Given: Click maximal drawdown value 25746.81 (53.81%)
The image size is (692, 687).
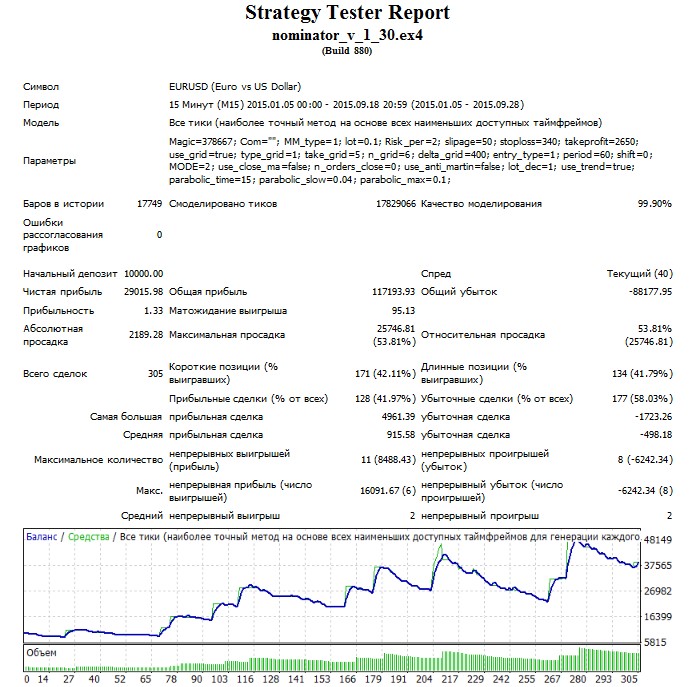Looking at the screenshot, I should coord(396,335).
